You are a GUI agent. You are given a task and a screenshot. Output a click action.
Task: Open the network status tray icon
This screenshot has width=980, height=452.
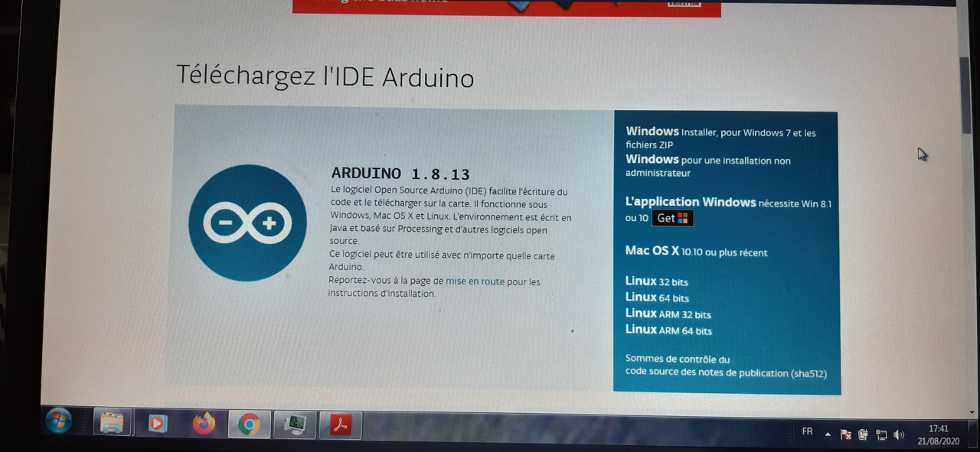(x=881, y=435)
